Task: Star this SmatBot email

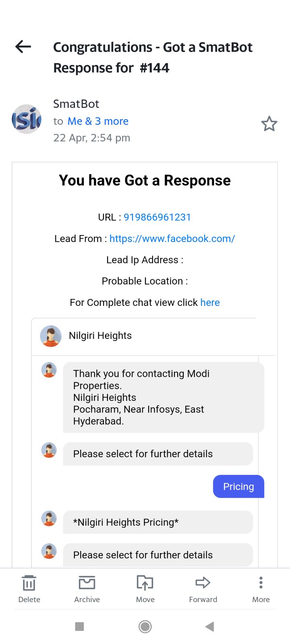Action: [x=269, y=124]
